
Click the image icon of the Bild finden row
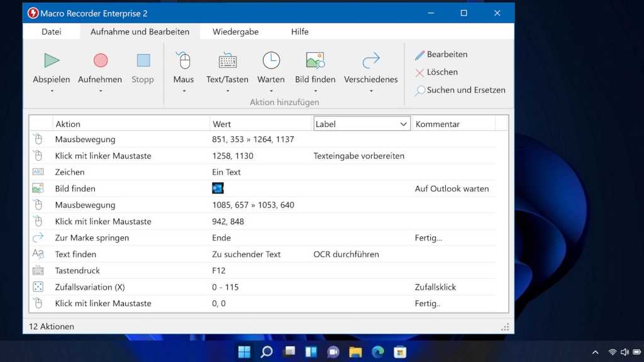point(38,189)
